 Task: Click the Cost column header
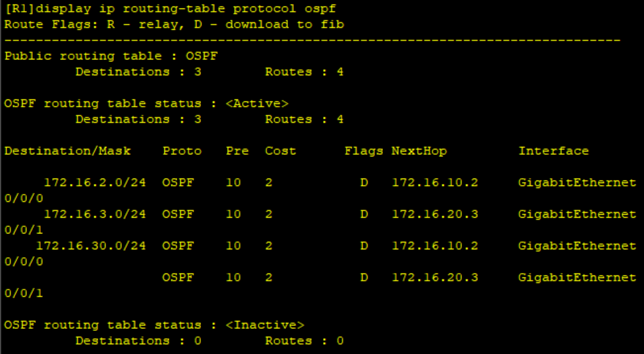(x=281, y=151)
